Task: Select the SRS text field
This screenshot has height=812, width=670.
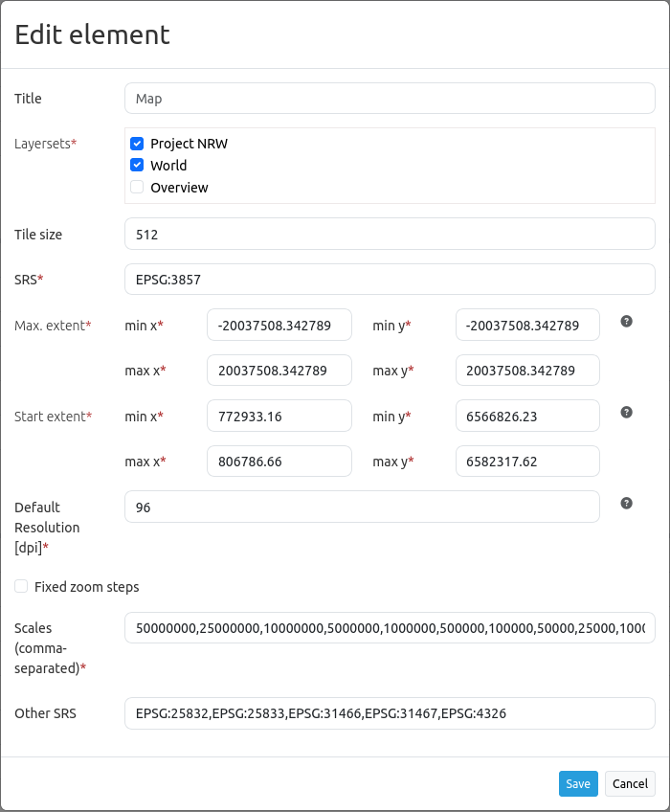Action: click(390, 280)
